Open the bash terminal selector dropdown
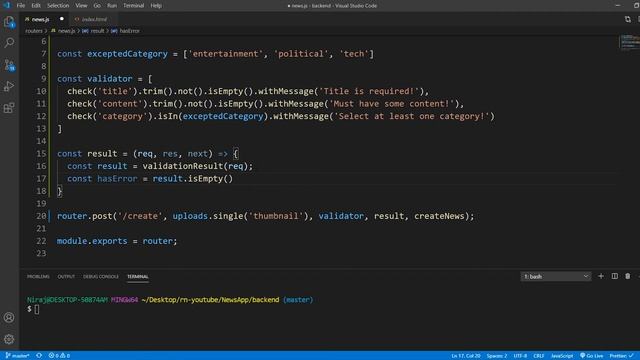This screenshot has width=640, height=360. tap(556, 276)
